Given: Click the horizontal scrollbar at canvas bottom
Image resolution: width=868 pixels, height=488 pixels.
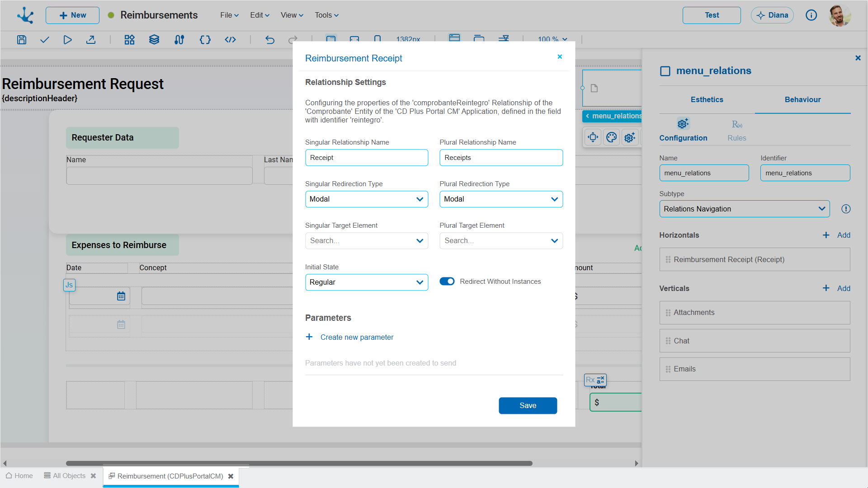Looking at the screenshot, I should click(x=299, y=463).
